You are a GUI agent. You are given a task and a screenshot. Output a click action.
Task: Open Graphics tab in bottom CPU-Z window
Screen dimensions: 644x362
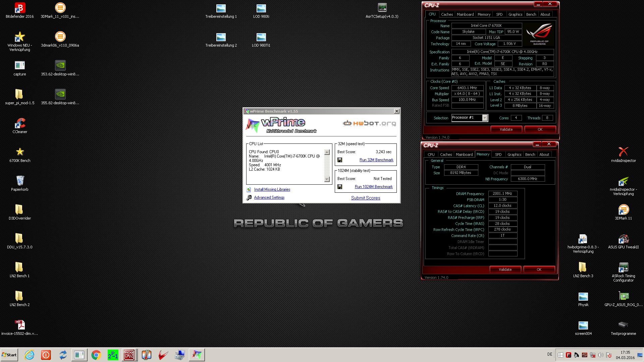pos(514,155)
